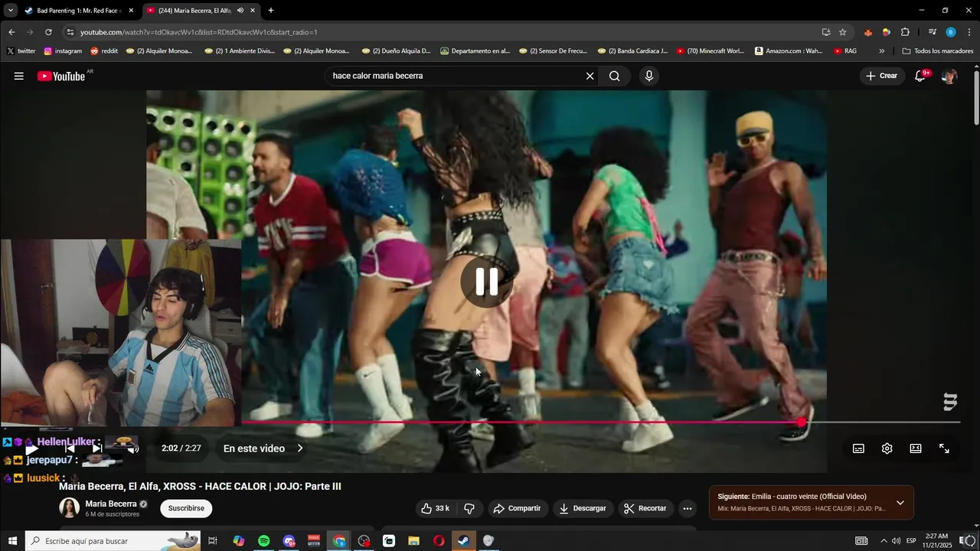Image resolution: width=980 pixels, height=551 pixels.
Task: Click the large pause indicator on the video
Action: tap(487, 282)
